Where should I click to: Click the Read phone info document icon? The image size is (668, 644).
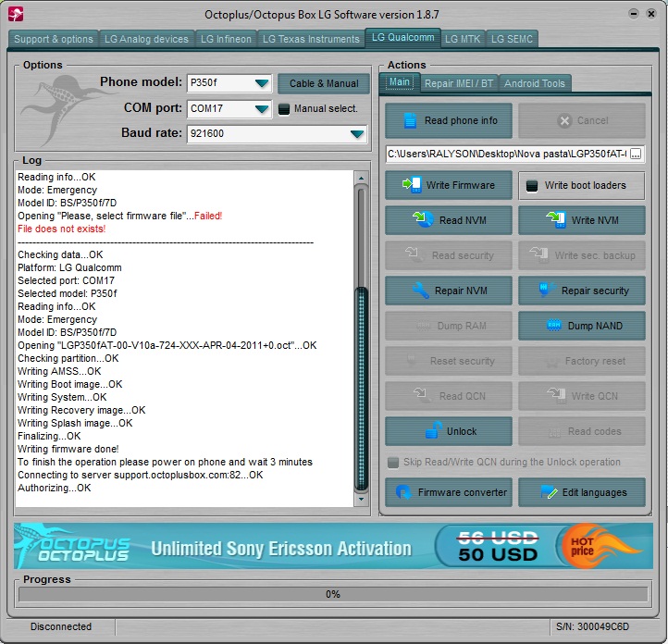(x=410, y=120)
